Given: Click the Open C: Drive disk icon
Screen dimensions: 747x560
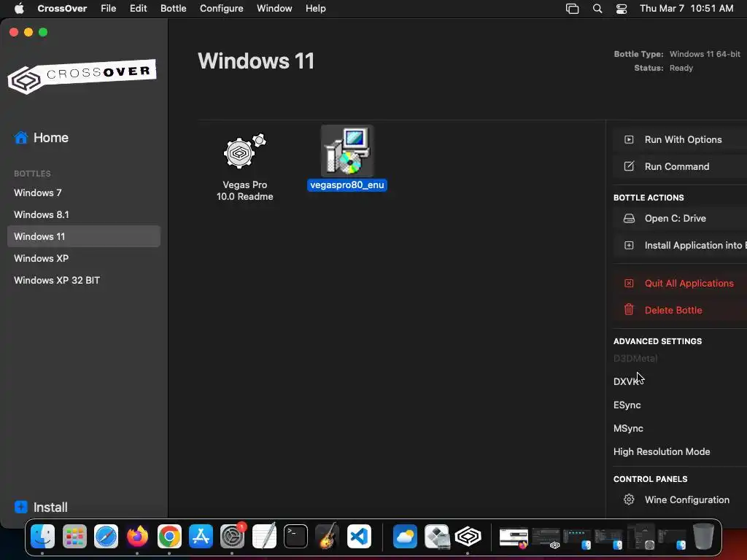Looking at the screenshot, I should (629, 218).
